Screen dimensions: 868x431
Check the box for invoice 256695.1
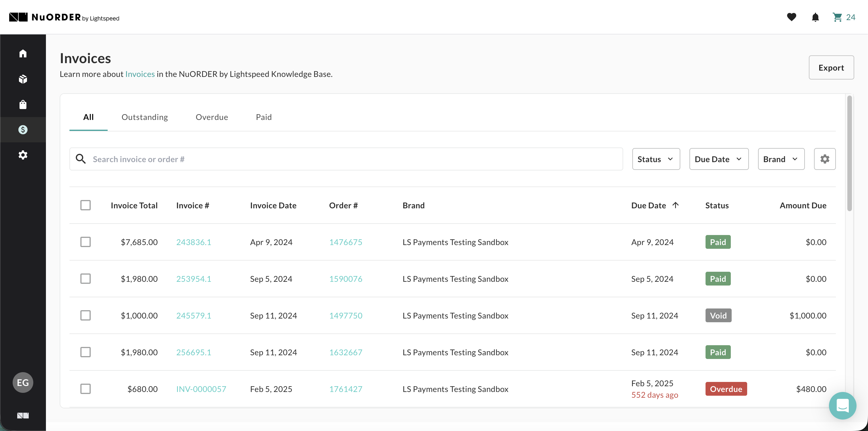(x=86, y=352)
